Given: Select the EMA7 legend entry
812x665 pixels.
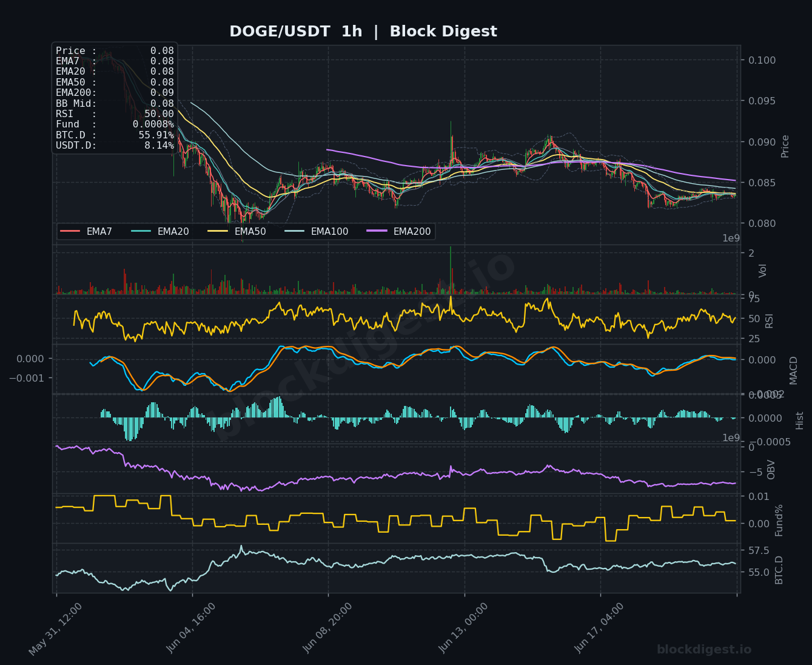Looking at the screenshot, I should (x=86, y=231).
